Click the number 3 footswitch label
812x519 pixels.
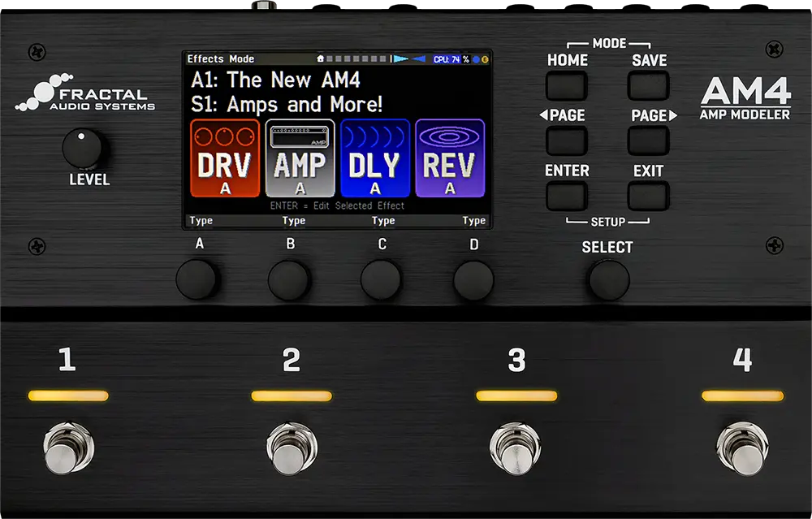pos(516,360)
